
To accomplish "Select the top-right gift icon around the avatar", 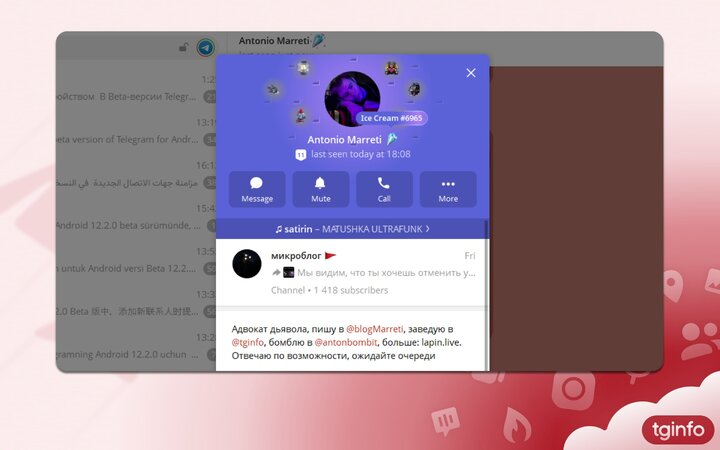I will 392,69.
